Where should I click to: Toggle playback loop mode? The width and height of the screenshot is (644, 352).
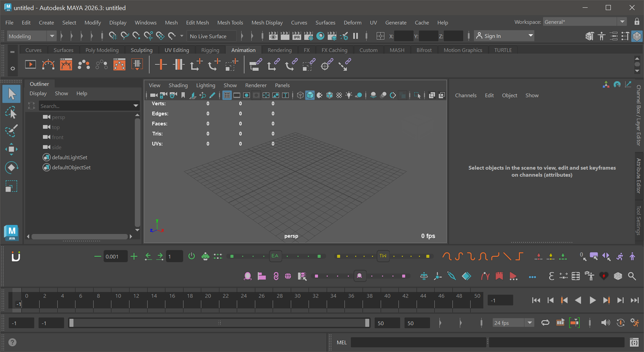tap(545, 322)
